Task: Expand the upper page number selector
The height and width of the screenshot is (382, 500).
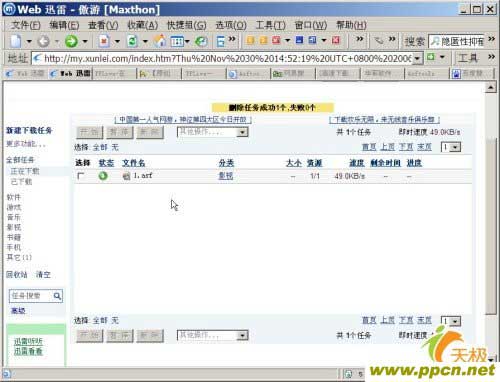Action: click(451, 147)
